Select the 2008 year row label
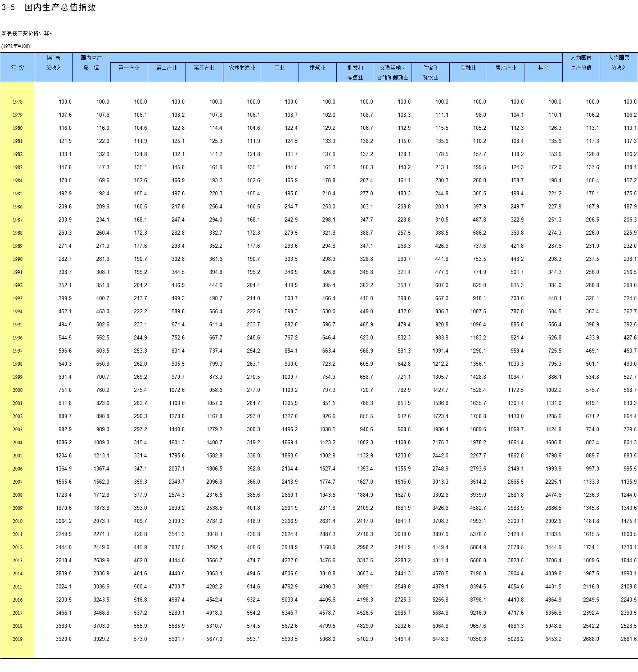 pos(18,495)
